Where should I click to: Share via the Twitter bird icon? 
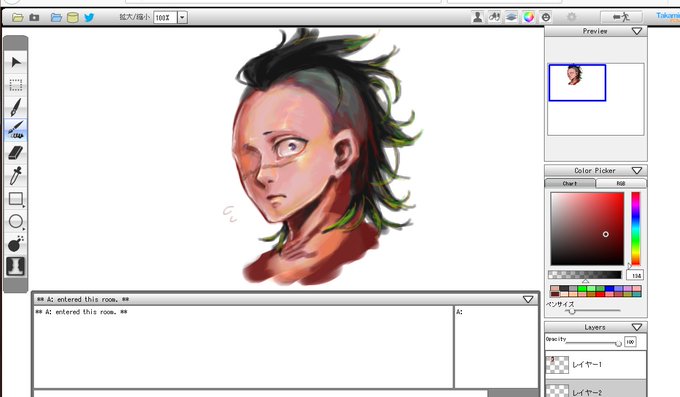point(89,17)
